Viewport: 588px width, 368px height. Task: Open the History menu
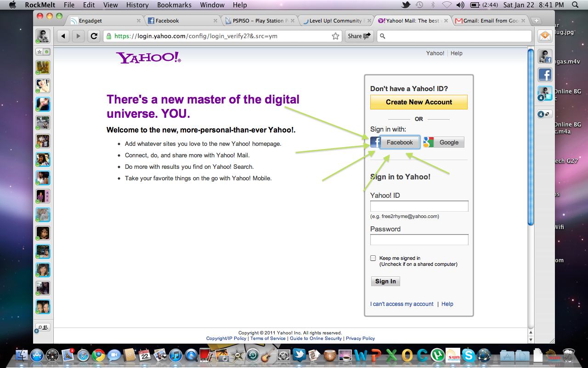coord(137,5)
